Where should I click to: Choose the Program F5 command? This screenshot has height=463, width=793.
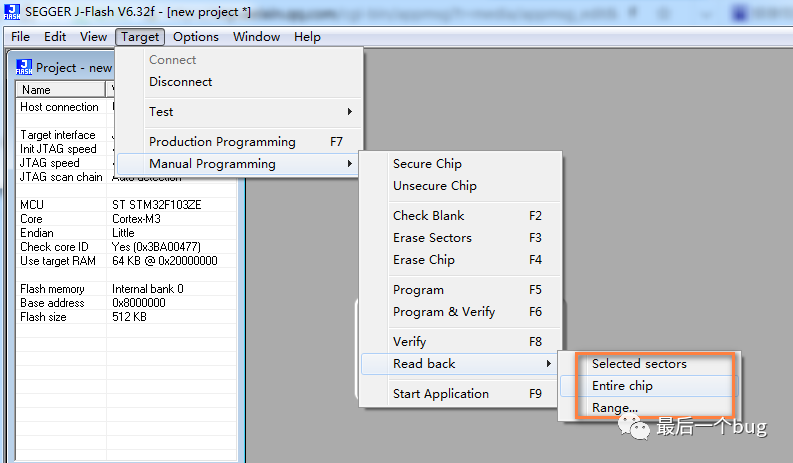point(460,290)
